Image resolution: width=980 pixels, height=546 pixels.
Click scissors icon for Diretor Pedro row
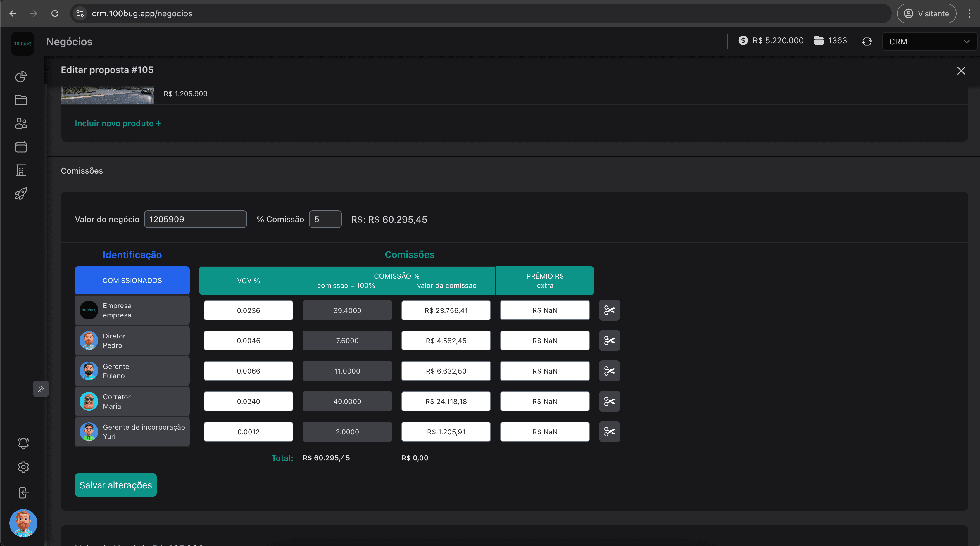[x=610, y=341]
